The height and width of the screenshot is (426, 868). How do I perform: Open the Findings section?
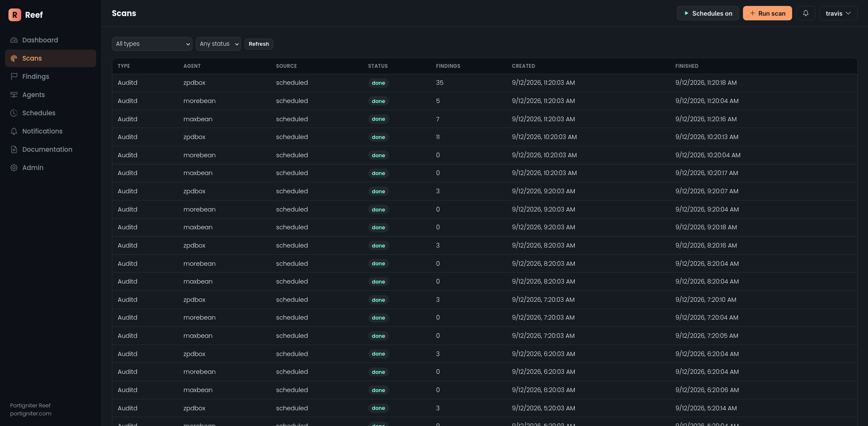[50, 77]
